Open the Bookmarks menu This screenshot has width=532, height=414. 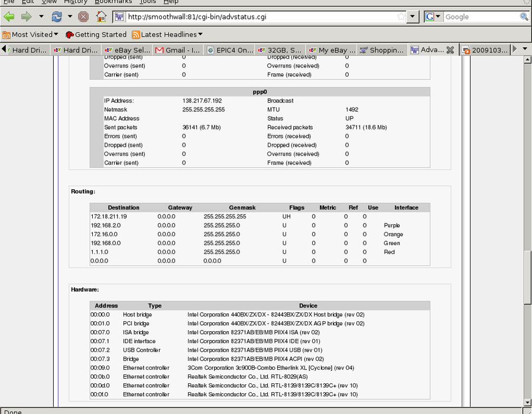click(113, 2)
